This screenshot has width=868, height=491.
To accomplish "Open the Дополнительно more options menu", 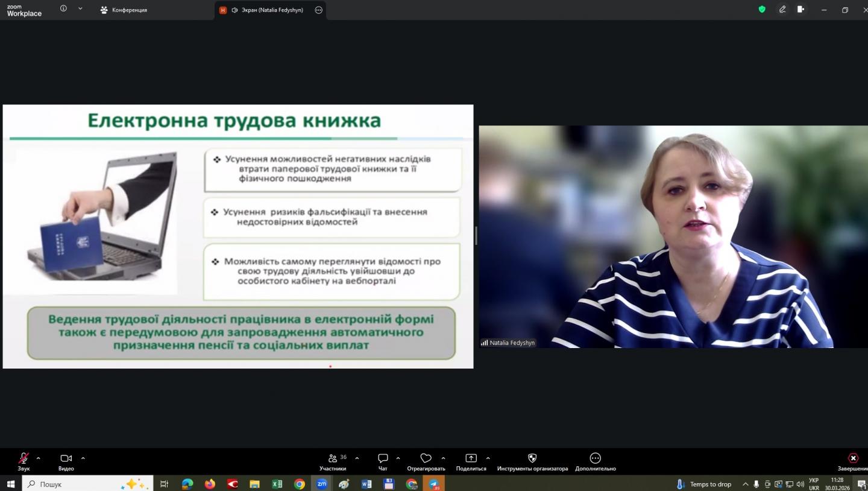I will pyautogui.click(x=595, y=459).
